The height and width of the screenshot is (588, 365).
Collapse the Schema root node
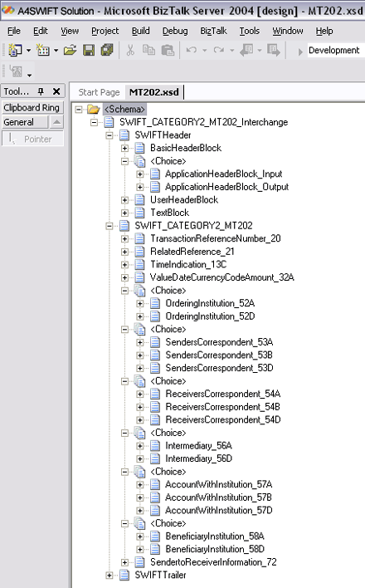(x=78, y=110)
